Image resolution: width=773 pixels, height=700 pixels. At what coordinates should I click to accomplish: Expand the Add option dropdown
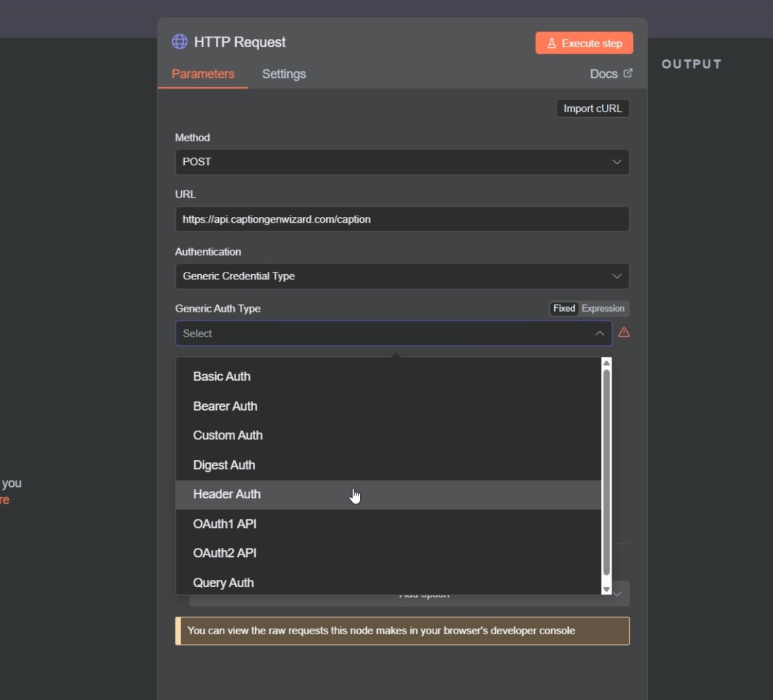[x=617, y=594]
